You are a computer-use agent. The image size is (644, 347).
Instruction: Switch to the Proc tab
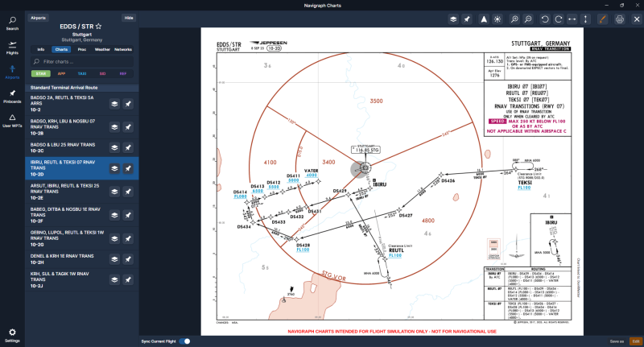coord(82,49)
